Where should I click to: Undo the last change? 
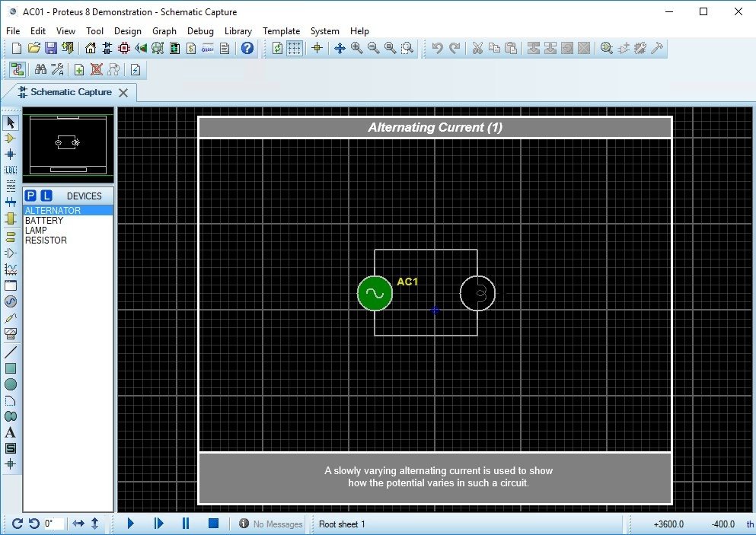437,48
